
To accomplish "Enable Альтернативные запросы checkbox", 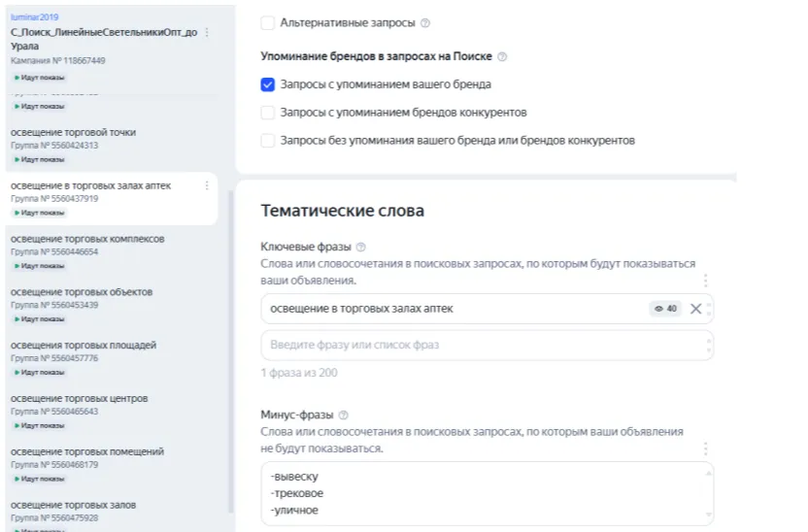I will click(268, 22).
